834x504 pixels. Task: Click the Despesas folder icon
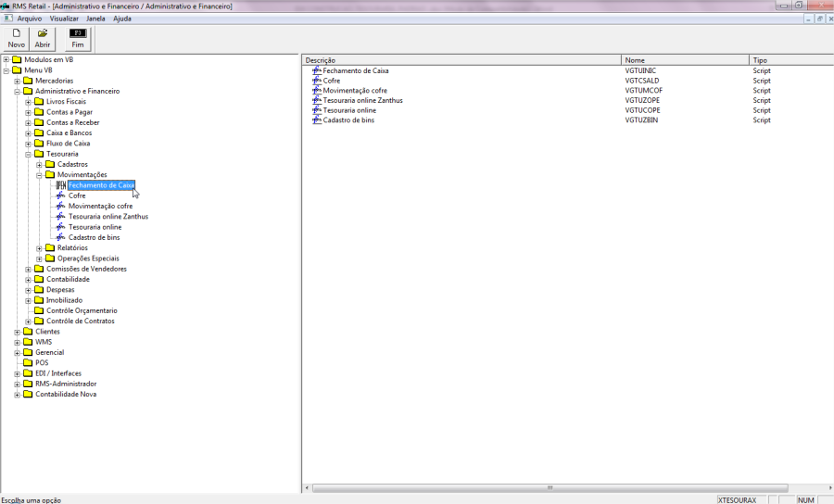[39, 289]
